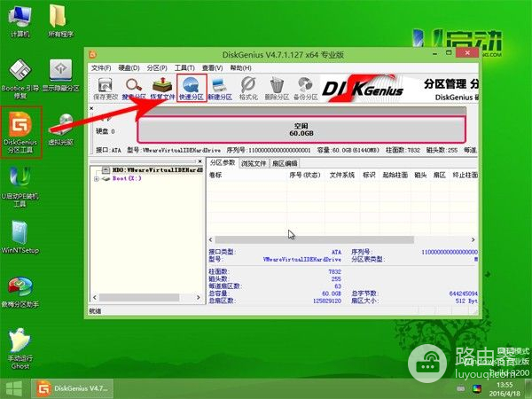Switch to the 浏览文件 tab
The width and height of the screenshot is (532, 399).
click(x=254, y=163)
